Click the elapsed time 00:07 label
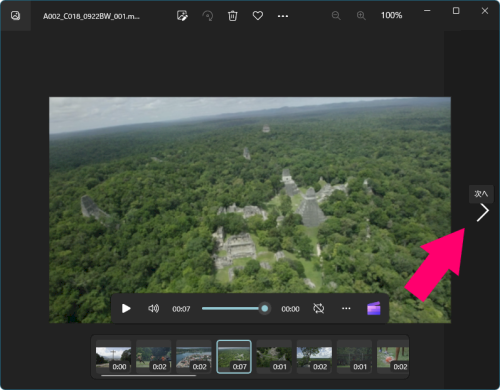The image size is (500, 390). pyautogui.click(x=181, y=309)
